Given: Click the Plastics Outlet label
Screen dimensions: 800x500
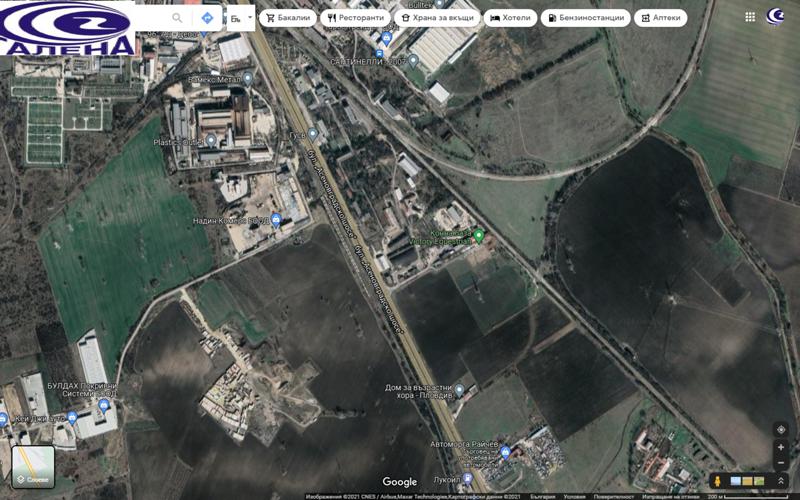Looking at the screenshot, I should [179, 142].
